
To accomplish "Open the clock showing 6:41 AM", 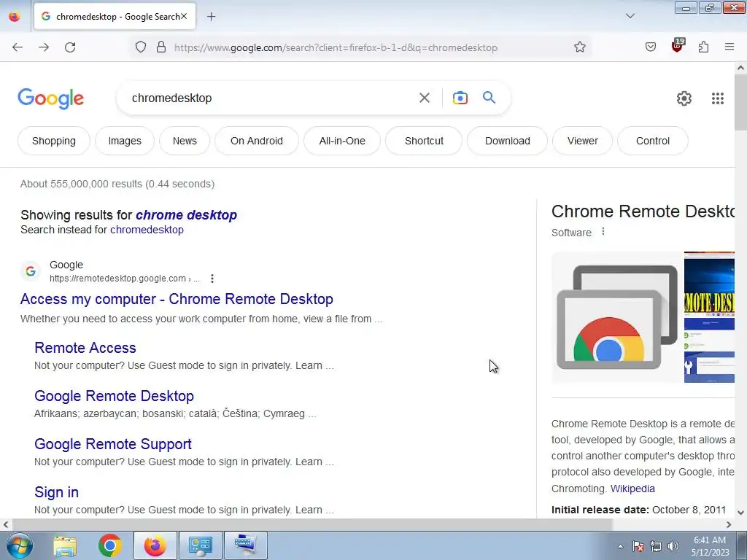I will (x=710, y=546).
